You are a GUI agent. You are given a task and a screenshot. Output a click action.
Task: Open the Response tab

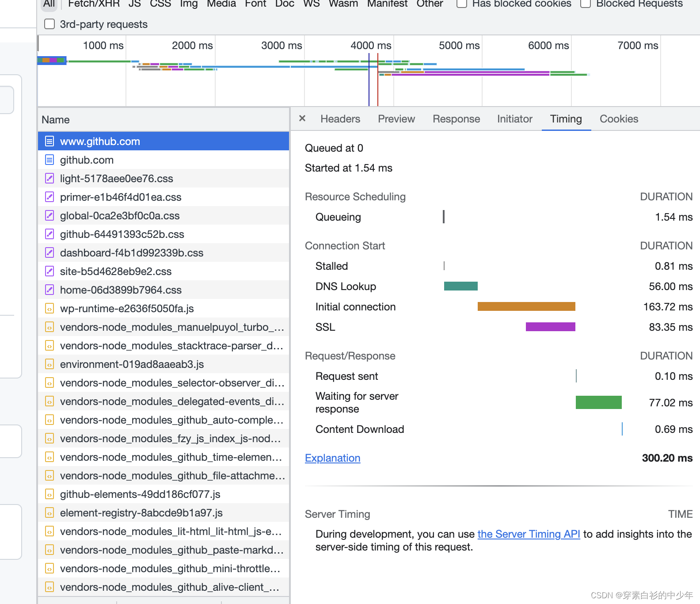[x=456, y=119]
